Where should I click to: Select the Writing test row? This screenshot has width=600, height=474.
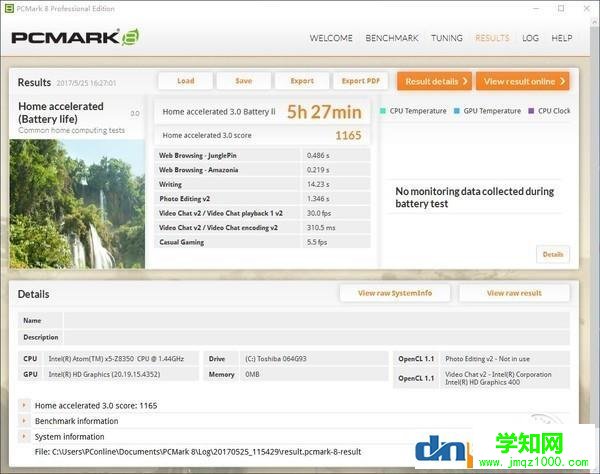point(262,184)
